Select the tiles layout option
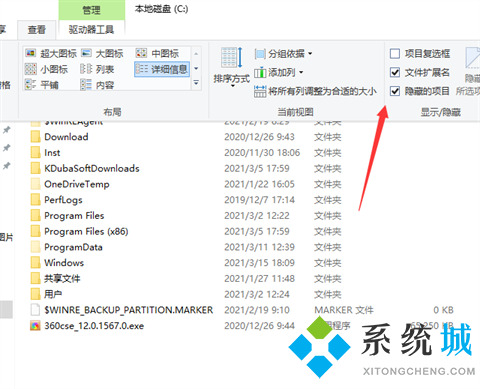 (x=42, y=85)
